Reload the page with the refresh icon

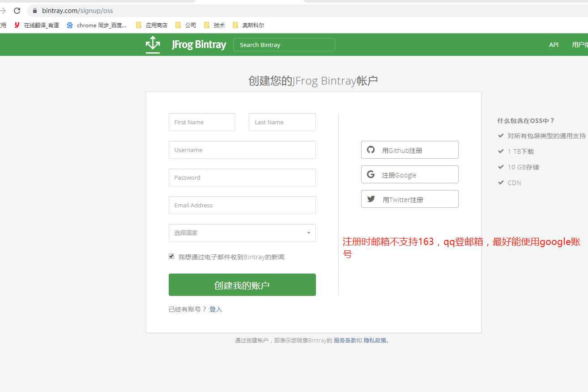pyautogui.click(x=17, y=11)
